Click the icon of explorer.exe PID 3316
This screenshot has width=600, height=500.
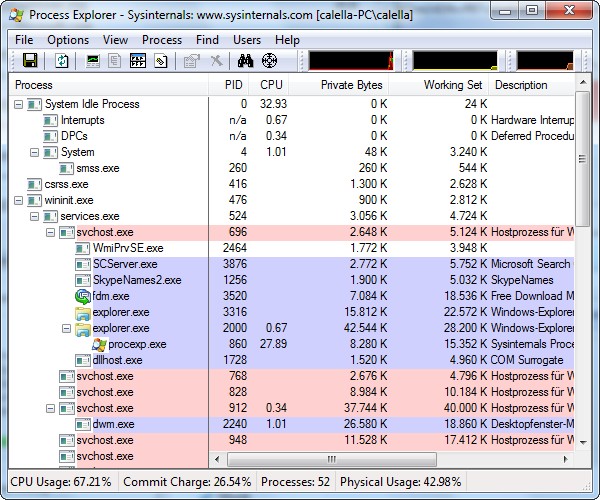[83, 313]
